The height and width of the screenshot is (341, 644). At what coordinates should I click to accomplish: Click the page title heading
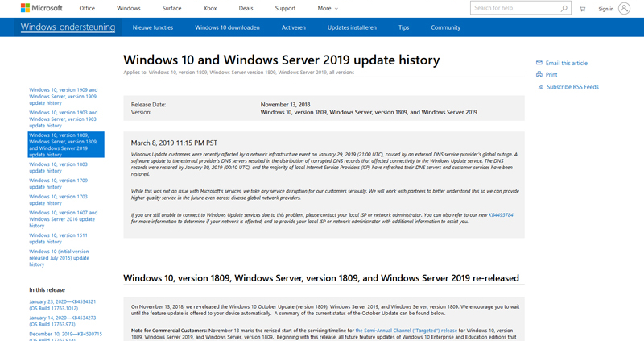point(281,60)
